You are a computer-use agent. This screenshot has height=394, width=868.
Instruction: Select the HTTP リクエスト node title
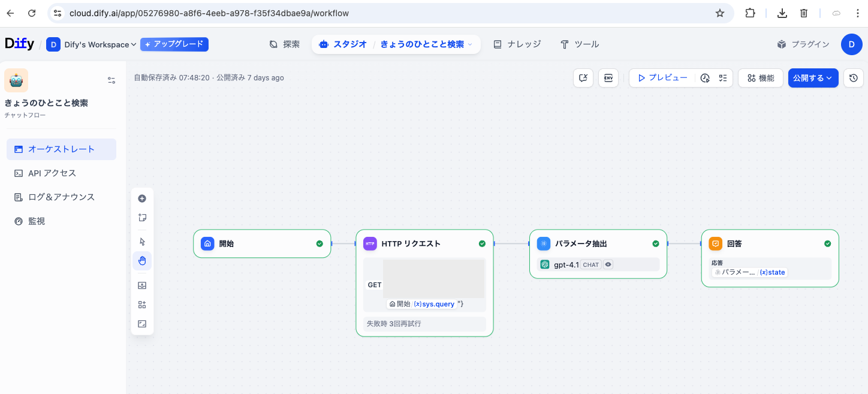411,243
